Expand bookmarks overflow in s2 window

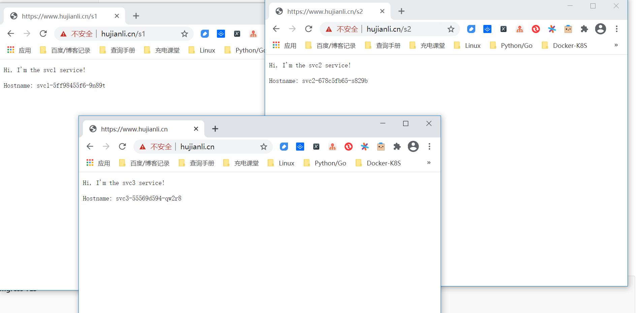(x=616, y=45)
